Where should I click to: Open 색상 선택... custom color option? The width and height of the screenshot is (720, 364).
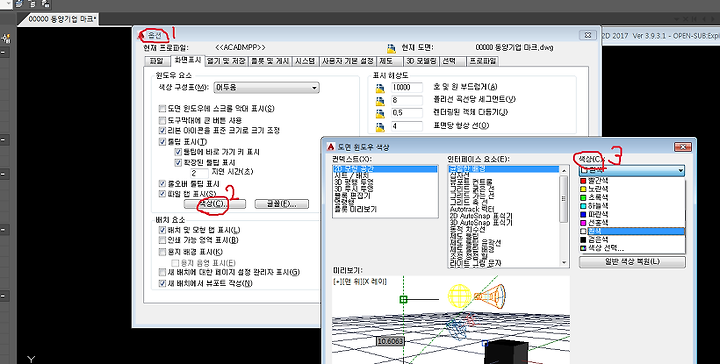point(632,248)
